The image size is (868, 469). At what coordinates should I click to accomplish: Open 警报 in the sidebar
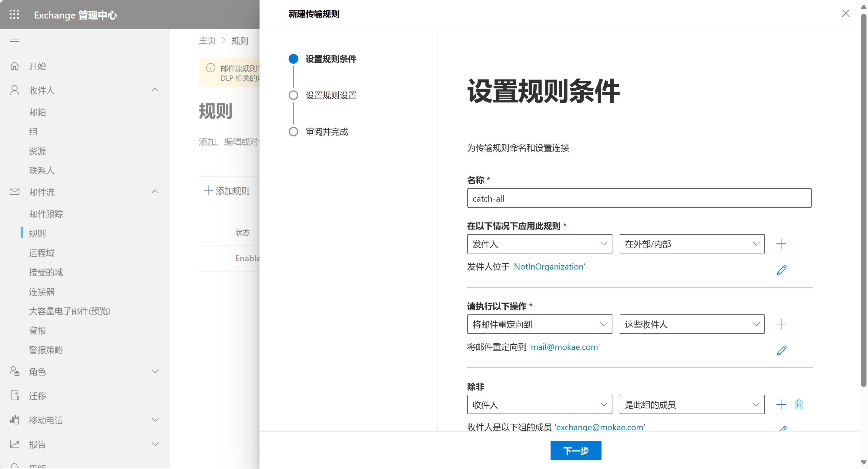pyautogui.click(x=37, y=330)
